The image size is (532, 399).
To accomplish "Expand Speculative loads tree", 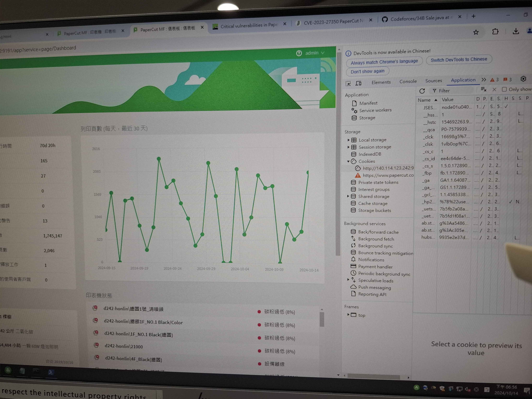I will click(348, 280).
